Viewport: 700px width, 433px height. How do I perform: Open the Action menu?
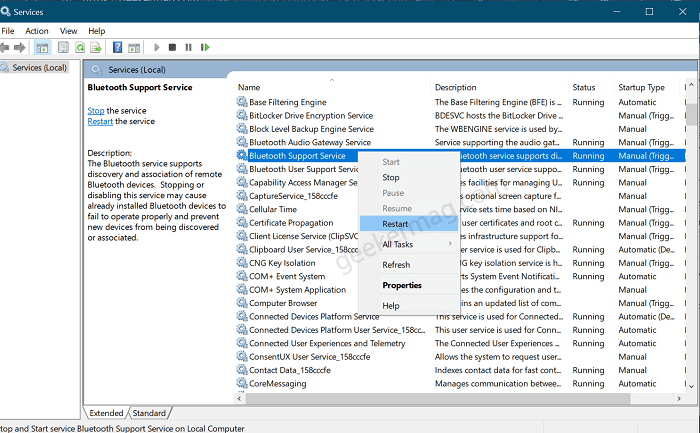[x=37, y=31]
